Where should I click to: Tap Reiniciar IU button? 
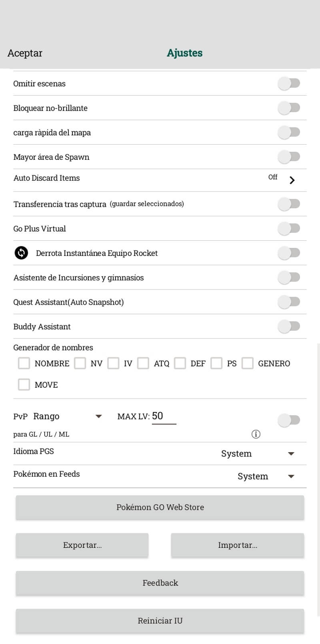click(x=160, y=621)
